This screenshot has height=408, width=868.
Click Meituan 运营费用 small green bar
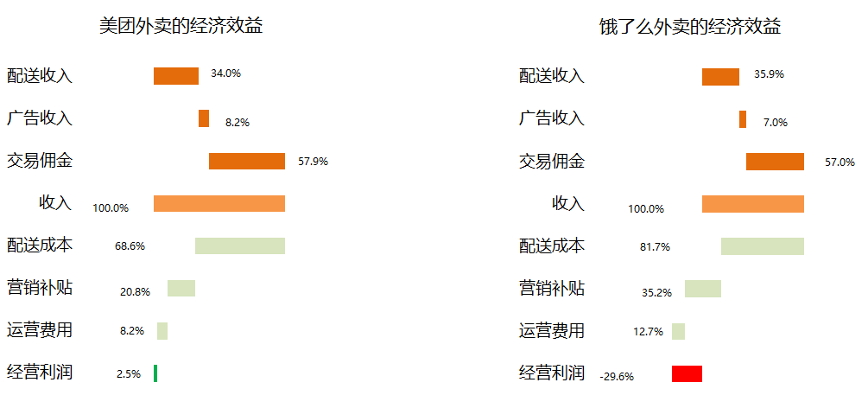162,331
